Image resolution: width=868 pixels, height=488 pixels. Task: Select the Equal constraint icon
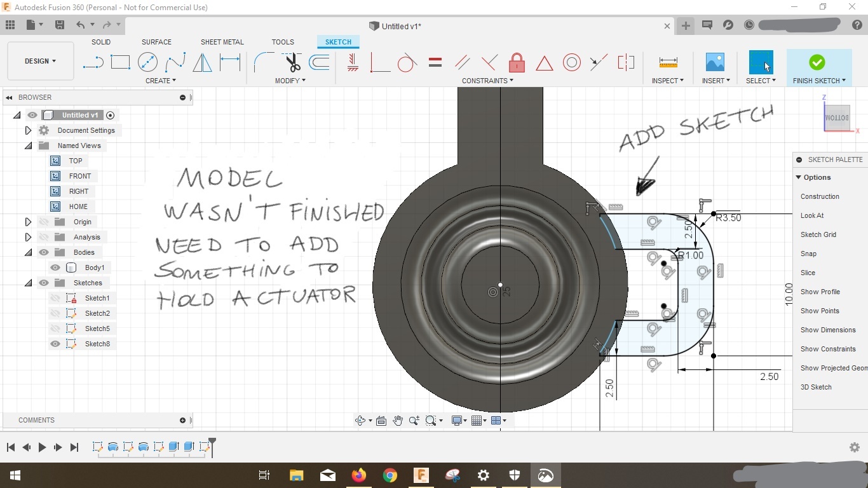tap(435, 63)
